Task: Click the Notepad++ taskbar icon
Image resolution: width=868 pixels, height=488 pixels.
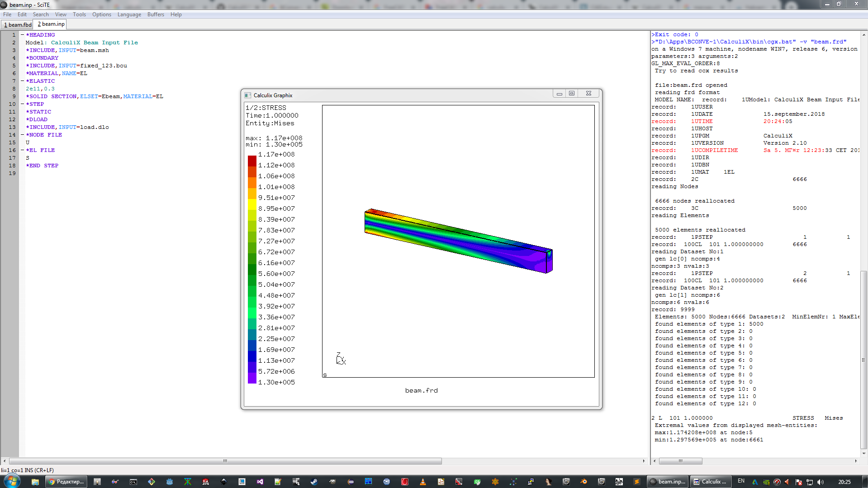Action: click(x=278, y=482)
